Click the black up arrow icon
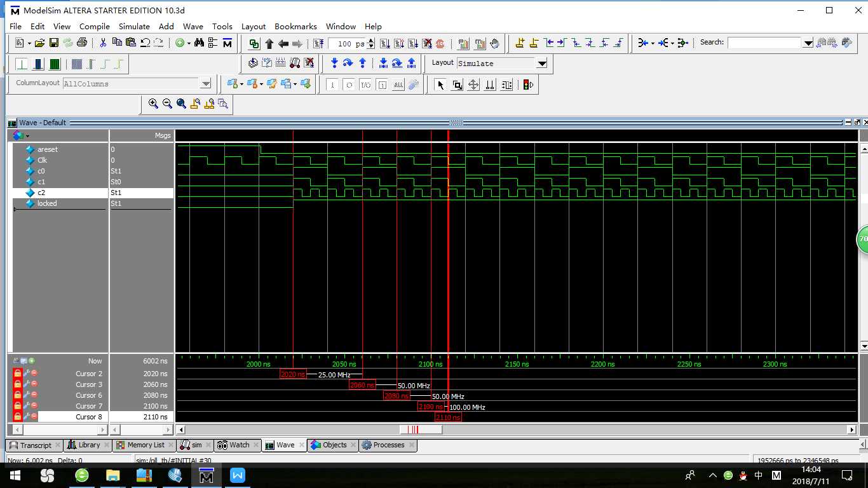This screenshot has height=488, width=868. pos(269,43)
